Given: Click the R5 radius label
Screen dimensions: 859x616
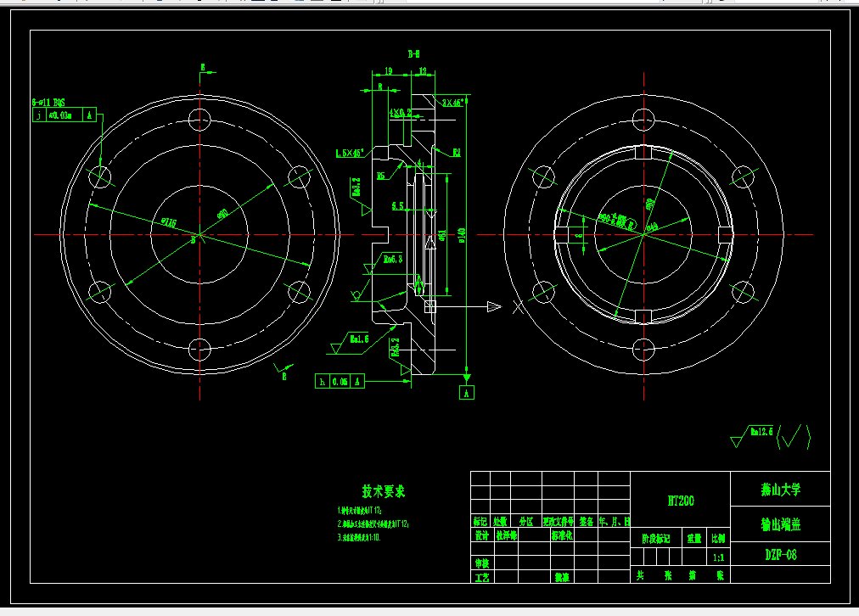Looking at the screenshot, I should tap(381, 176).
